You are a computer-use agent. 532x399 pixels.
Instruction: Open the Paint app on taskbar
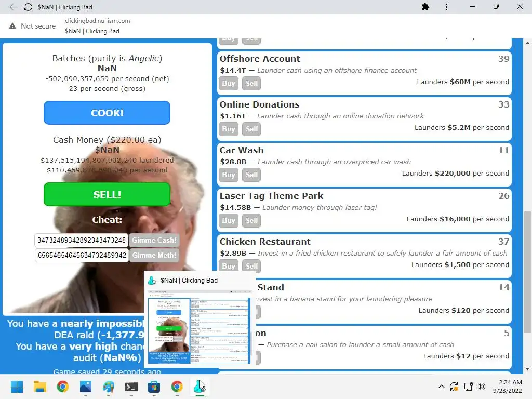[108, 387]
